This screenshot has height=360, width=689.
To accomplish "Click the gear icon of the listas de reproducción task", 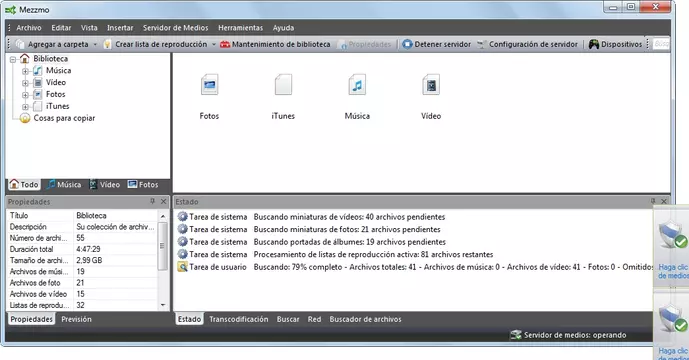I will (182, 254).
